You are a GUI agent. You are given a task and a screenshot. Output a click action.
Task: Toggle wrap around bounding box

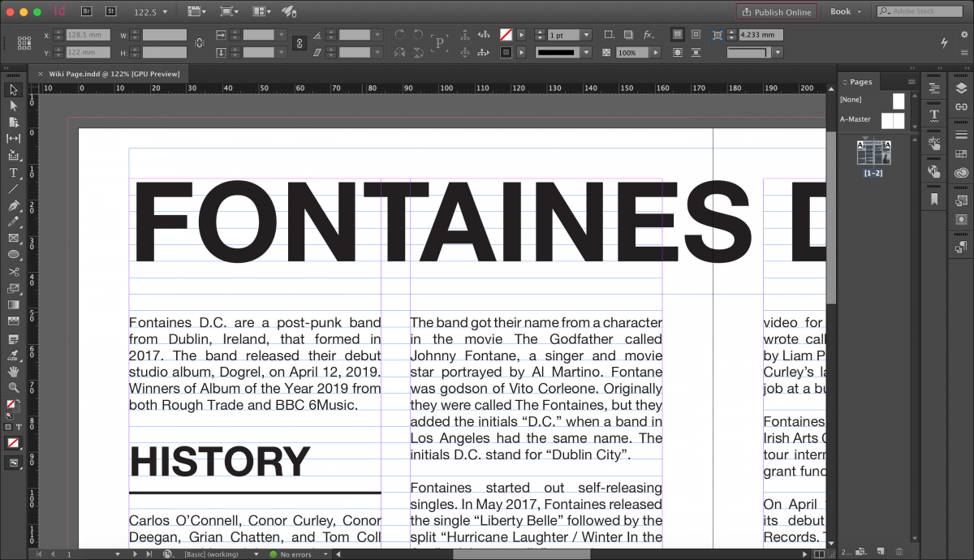pyautogui.click(x=696, y=35)
